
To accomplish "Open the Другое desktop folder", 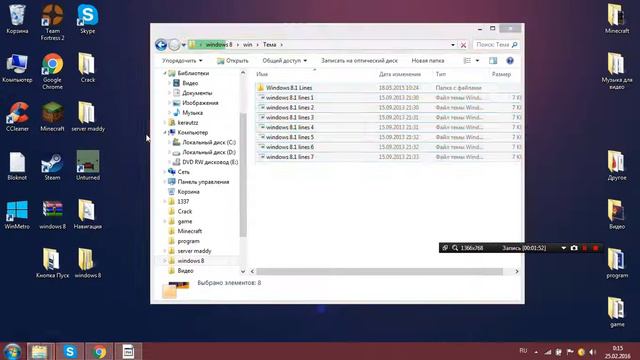I will (x=617, y=165).
